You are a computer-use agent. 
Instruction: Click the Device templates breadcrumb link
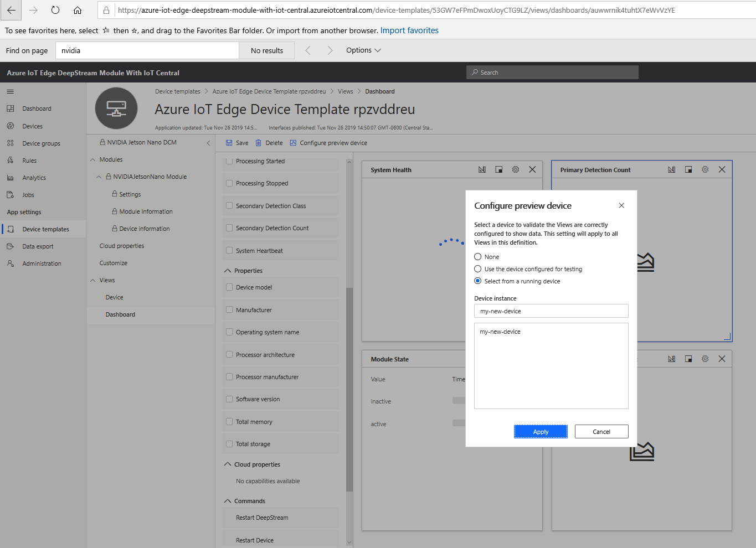178,91
